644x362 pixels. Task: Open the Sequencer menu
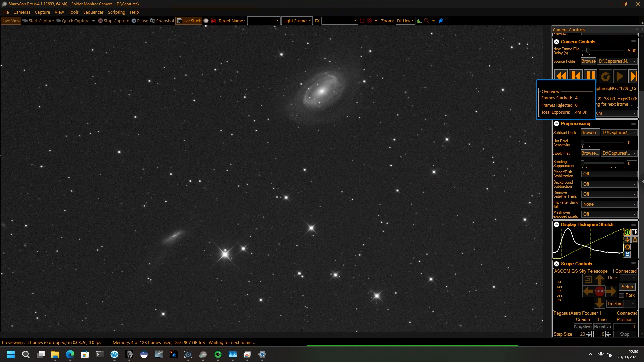pos(93,12)
